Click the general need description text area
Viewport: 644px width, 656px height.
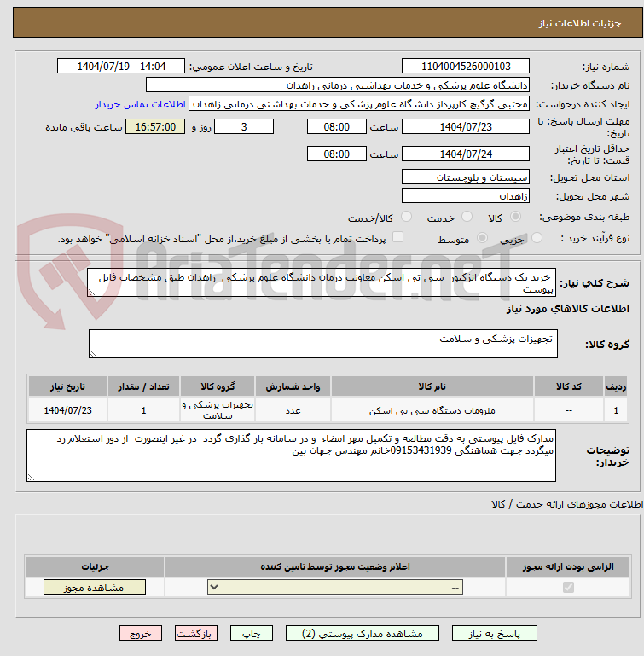click(x=322, y=283)
